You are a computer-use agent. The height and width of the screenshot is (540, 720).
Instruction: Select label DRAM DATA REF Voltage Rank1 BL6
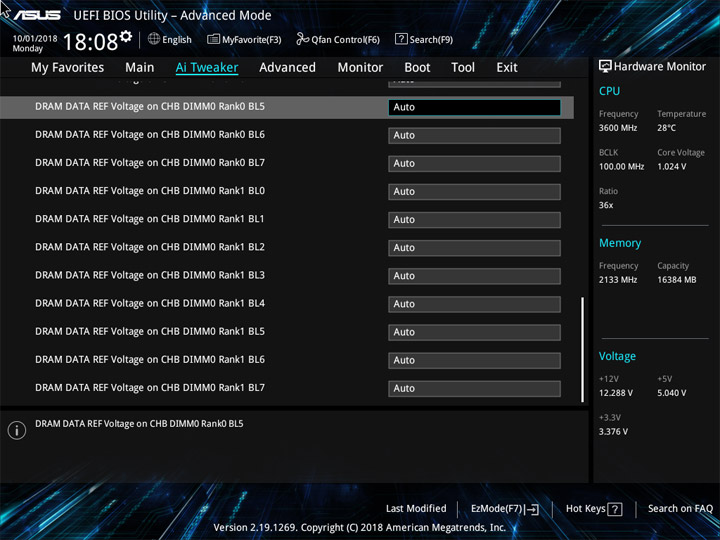pyautogui.click(x=150, y=360)
